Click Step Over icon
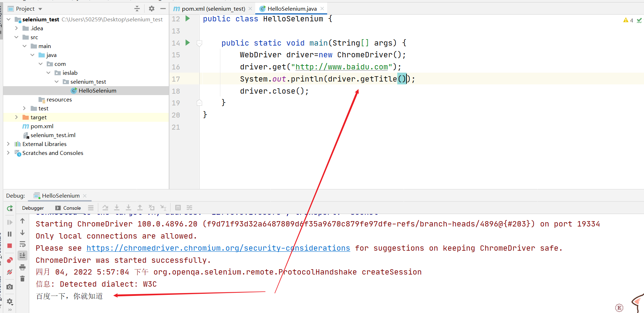Image resolution: width=644 pixels, height=313 pixels. click(x=105, y=208)
